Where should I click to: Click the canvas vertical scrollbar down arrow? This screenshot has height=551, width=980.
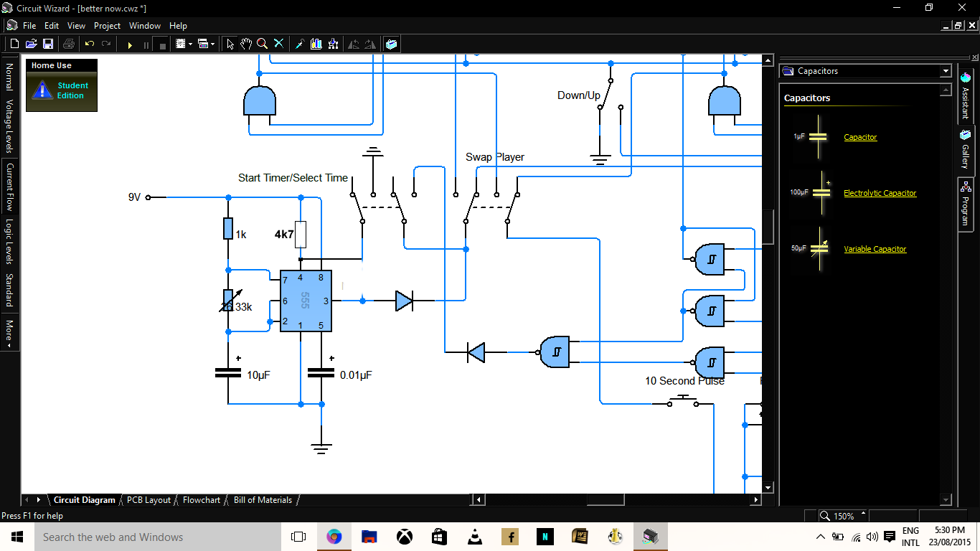click(768, 486)
